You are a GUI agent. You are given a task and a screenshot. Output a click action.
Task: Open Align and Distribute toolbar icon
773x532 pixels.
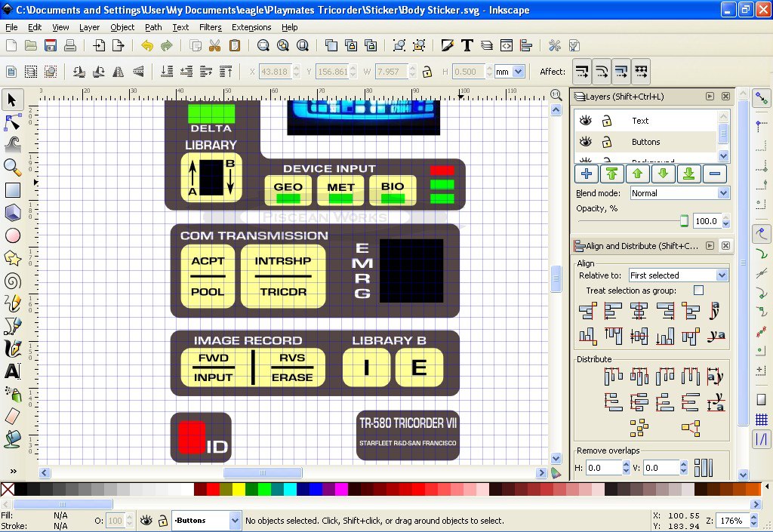tap(526, 46)
